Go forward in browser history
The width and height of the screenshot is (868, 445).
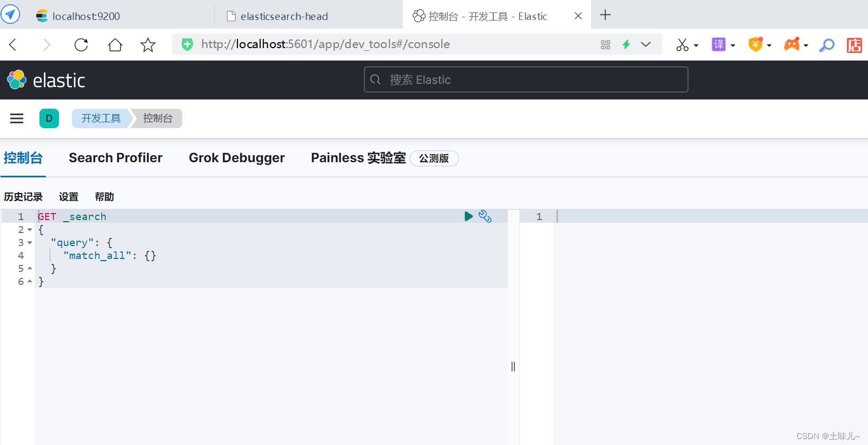[x=47, y=44]
